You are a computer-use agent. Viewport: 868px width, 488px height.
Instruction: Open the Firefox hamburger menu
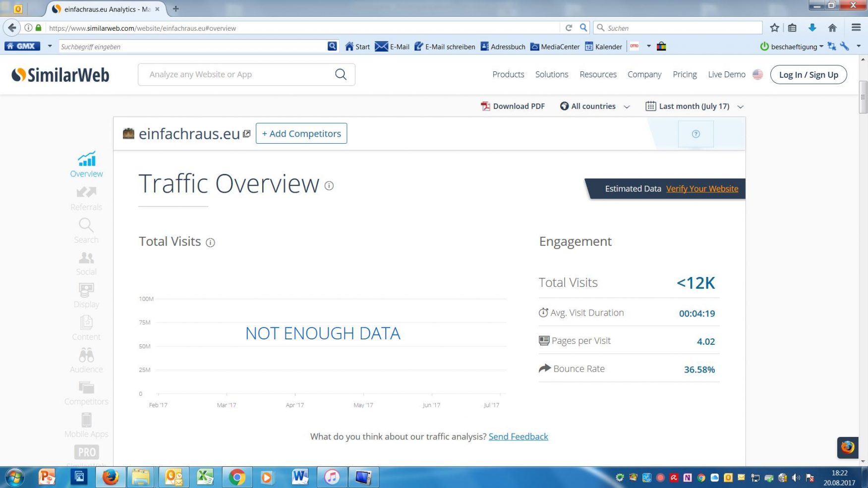pos(856,28)
